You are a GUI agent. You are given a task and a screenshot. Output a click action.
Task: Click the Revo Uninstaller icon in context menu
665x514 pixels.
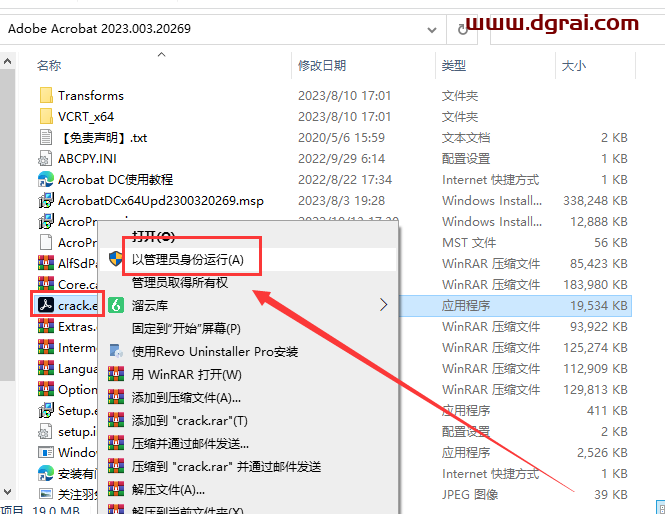coord(116,351)
